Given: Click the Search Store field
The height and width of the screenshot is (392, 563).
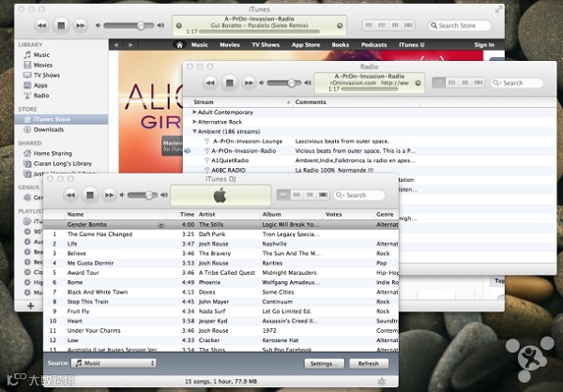Looking at the screenshot, I should 460,25.
